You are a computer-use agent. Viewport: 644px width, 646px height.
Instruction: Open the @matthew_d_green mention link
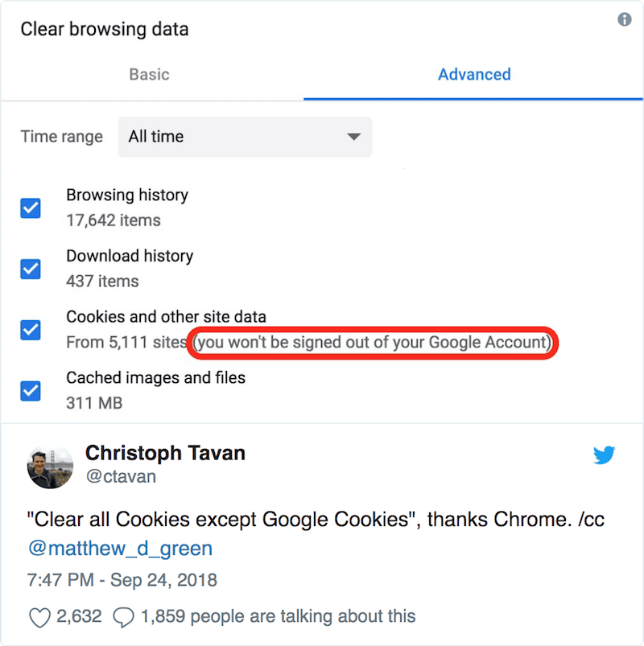pyautogui.click(x=121, y=549)
